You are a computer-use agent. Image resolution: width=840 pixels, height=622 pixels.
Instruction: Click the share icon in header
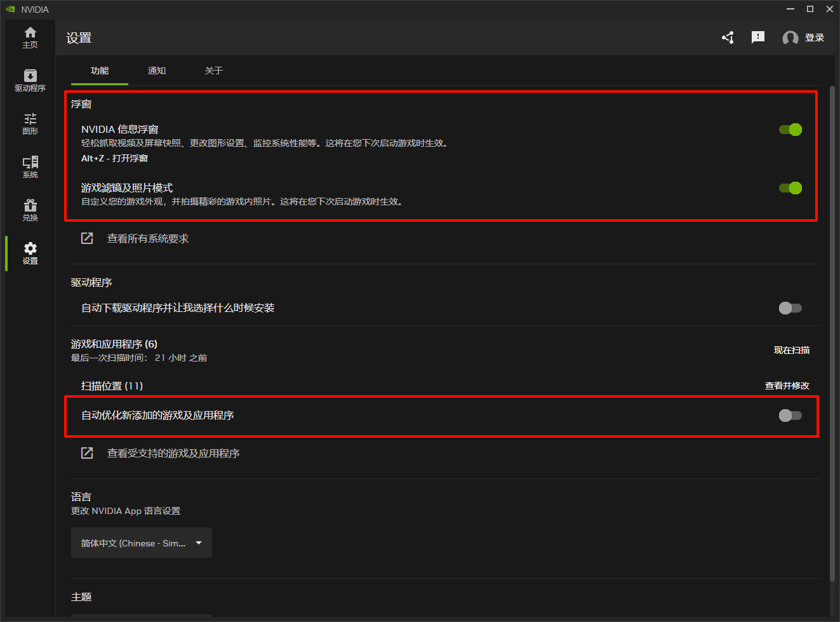728,37
